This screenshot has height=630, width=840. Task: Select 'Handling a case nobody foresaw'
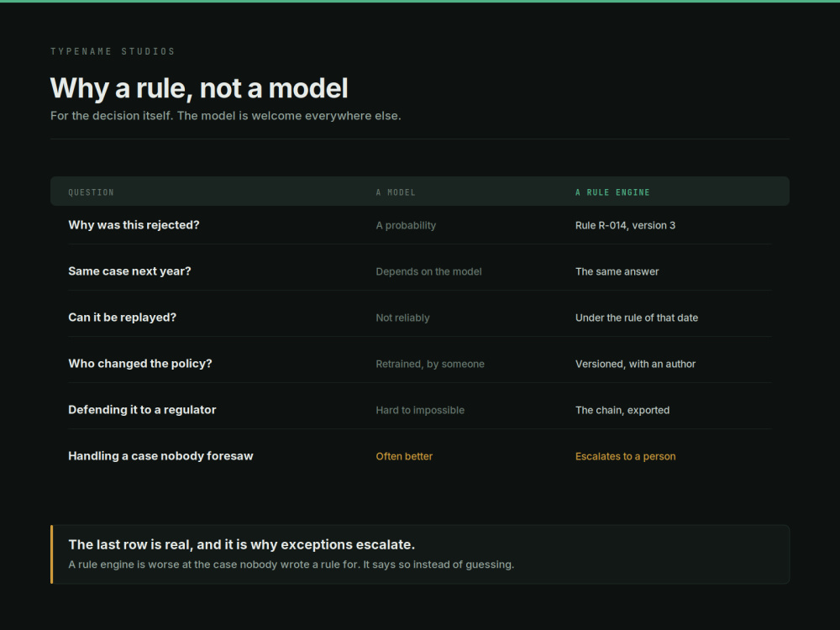pos(160,456)
